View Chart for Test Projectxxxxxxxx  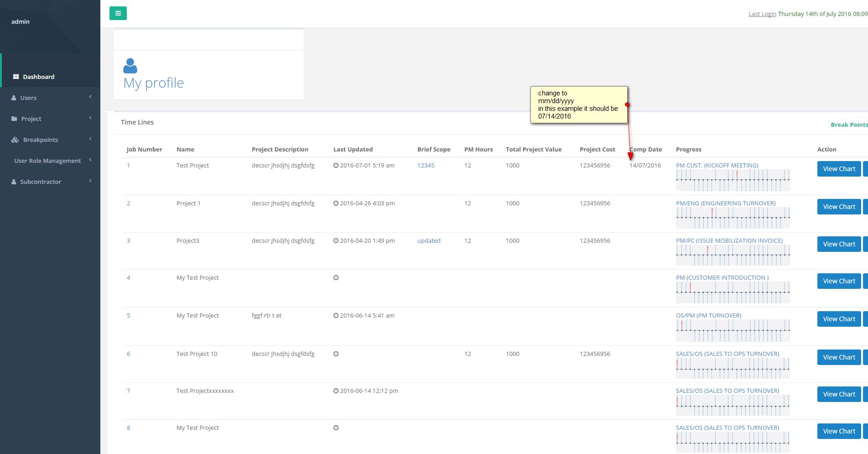(x=839, y=394)
